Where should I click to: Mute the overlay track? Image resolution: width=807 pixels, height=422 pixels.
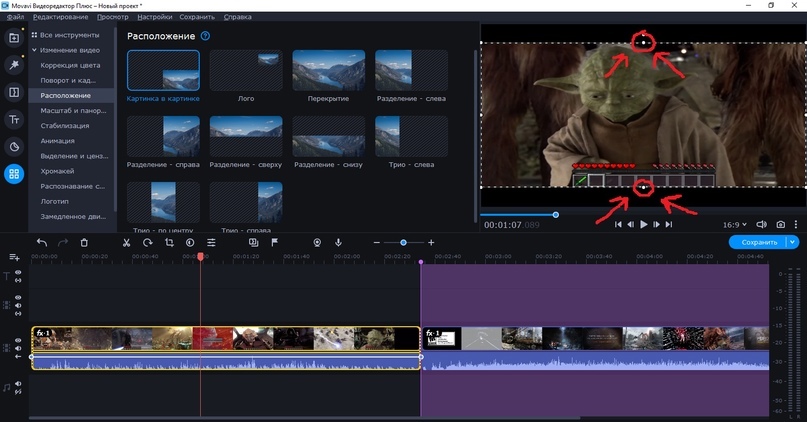18,306
